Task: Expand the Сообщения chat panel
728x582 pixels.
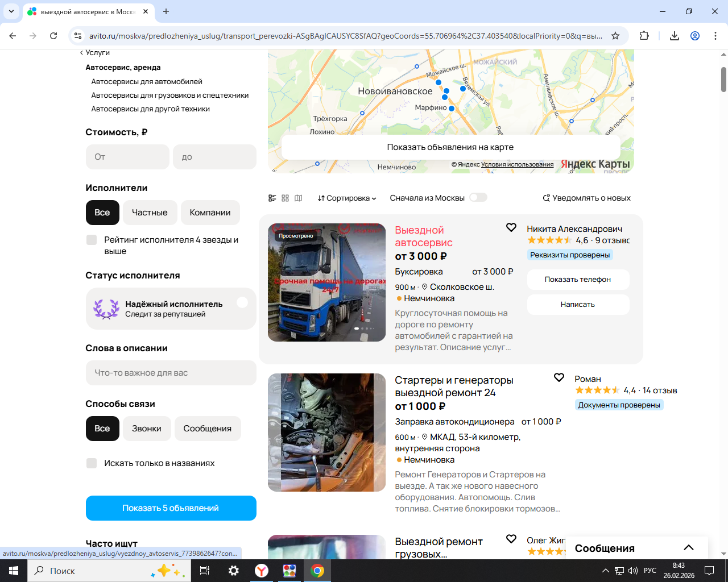Action: pos(637,548)
